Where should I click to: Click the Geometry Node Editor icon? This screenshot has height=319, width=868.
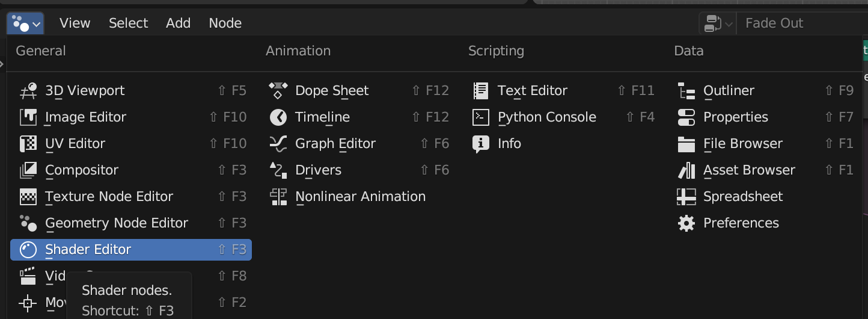tap(28, 223)
